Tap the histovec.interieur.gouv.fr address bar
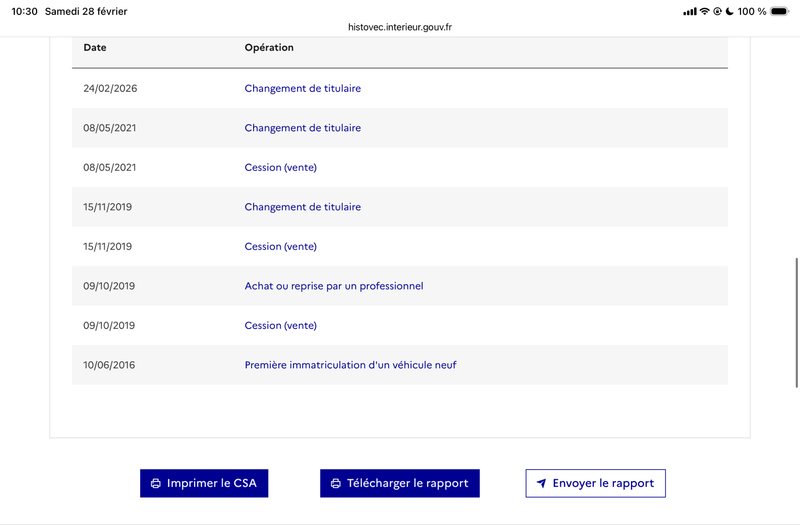Screen dimensions: 800x525 point(400,28)
